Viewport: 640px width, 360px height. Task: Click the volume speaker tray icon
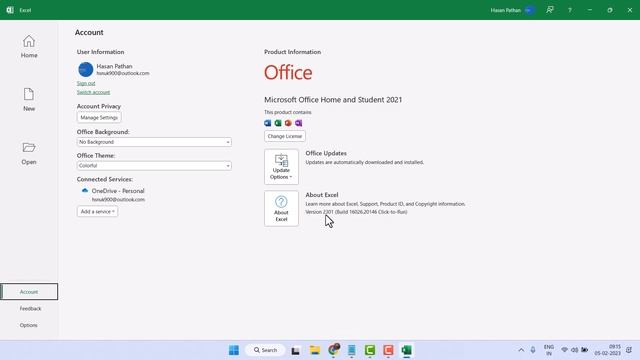point(574,350)
